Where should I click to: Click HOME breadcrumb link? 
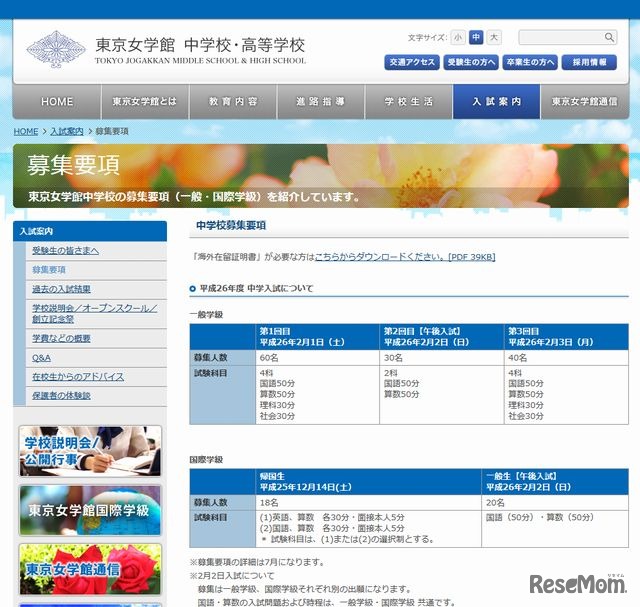(x=26, y=131)
